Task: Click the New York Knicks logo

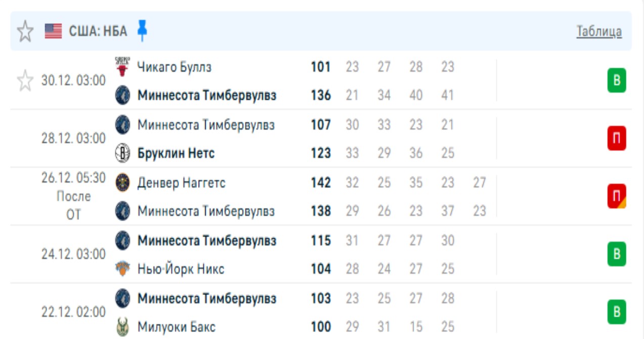Action: click(122, 269)
